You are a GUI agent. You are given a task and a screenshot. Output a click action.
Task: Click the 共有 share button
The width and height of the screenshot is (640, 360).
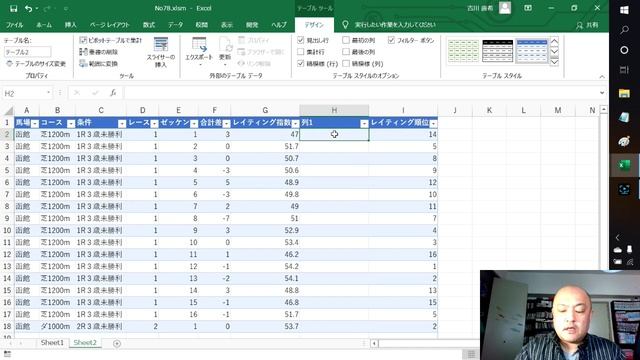[588, 25]
